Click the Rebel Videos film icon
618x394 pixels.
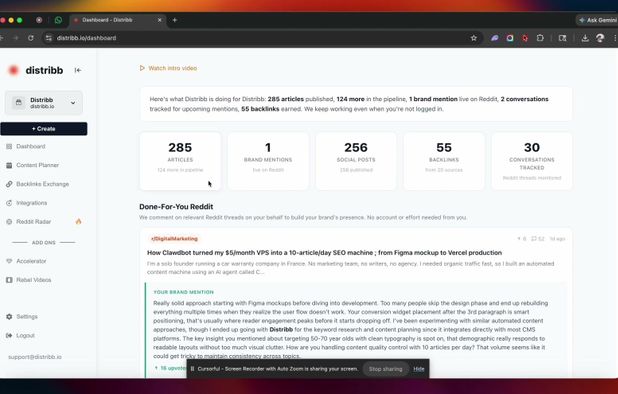click(9, 280)
